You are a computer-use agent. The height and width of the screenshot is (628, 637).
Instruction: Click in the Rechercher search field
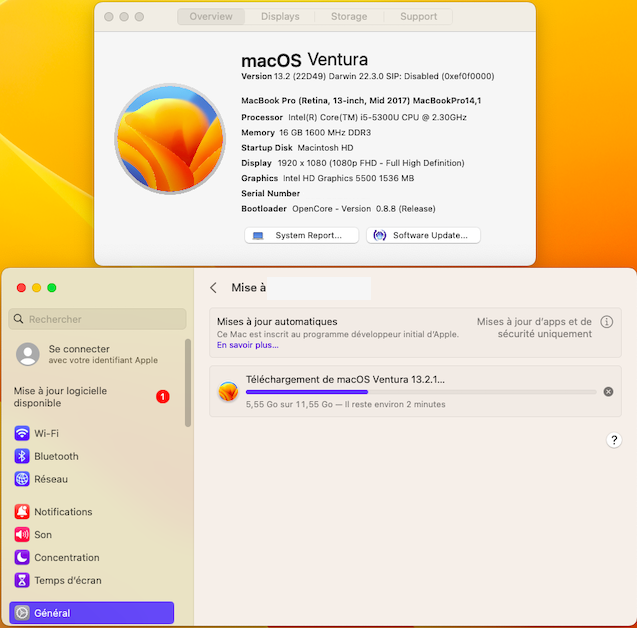[98, 319]
